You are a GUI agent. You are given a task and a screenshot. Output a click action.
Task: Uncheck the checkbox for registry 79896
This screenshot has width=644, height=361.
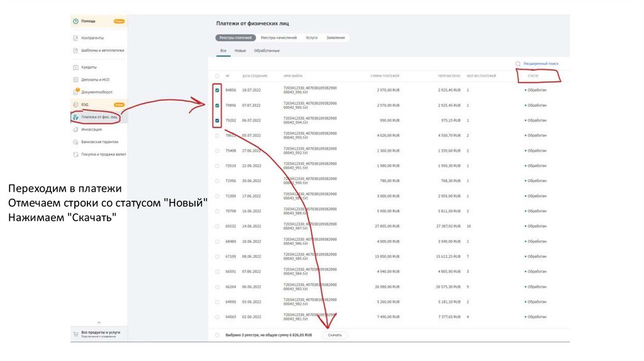(x=217, y=106)
